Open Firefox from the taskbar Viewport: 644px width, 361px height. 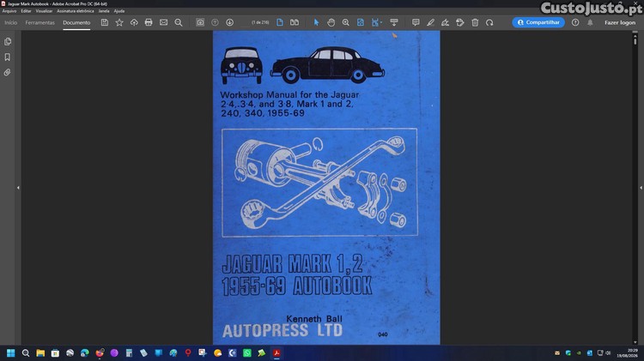[x=100, y=352]
